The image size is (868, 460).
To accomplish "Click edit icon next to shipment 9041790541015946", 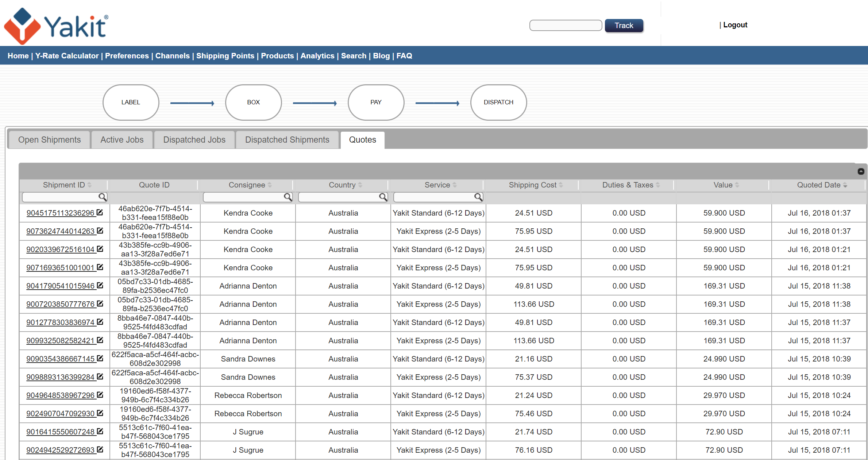I will point(100,285).
